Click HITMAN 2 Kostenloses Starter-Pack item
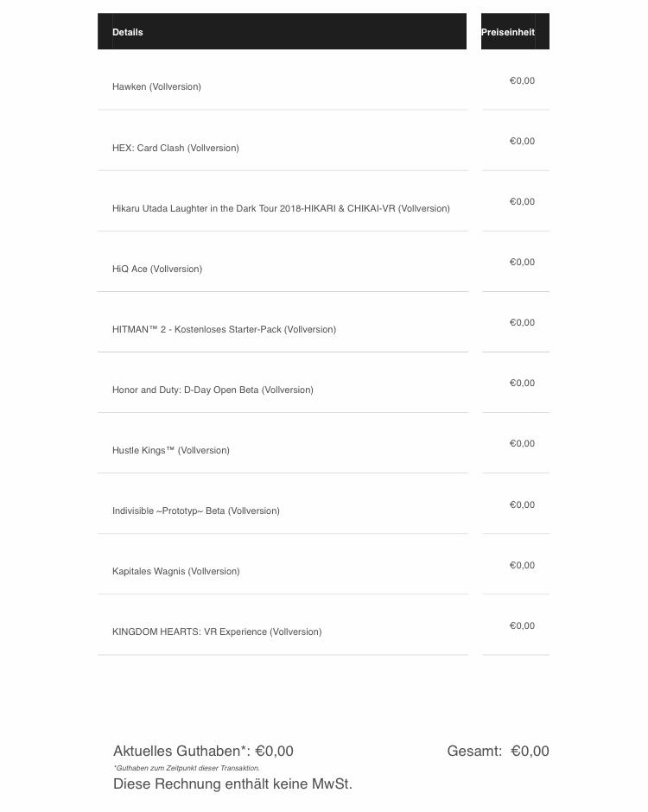Viewport: 648px width, 812px height. [224, 329]
